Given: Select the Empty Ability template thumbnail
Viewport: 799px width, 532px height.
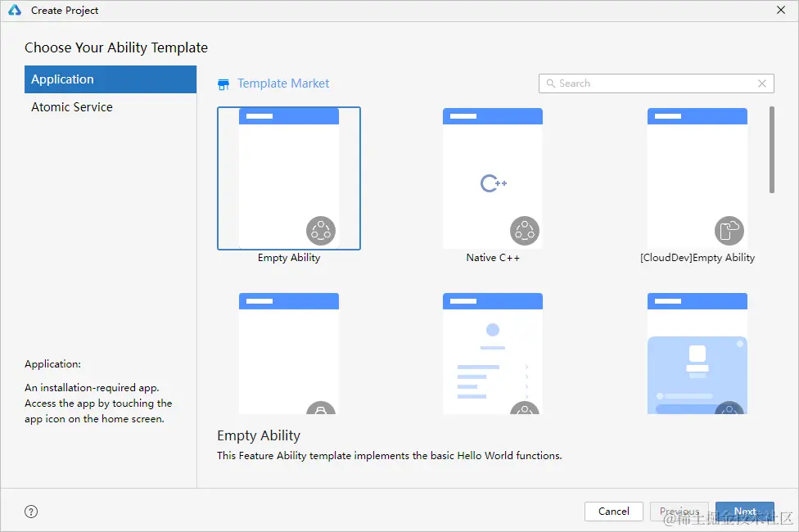Looking at the screenshot, I should pyautogui.click(x=289, y=178).
